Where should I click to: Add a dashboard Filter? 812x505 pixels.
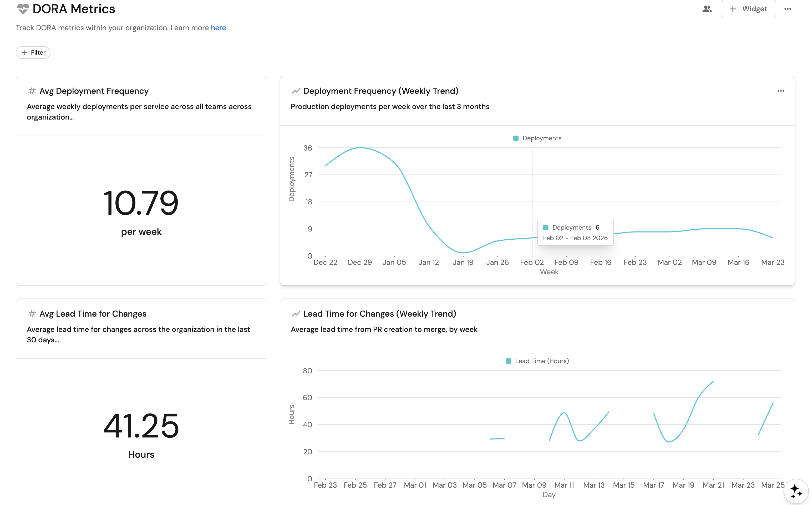tap(33, 53)
